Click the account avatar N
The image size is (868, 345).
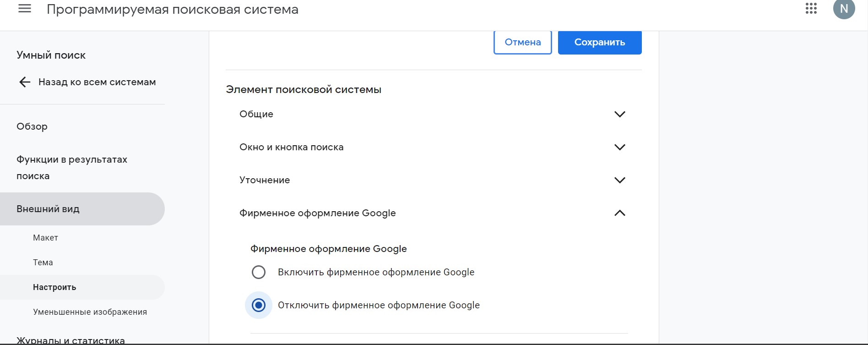844,9
